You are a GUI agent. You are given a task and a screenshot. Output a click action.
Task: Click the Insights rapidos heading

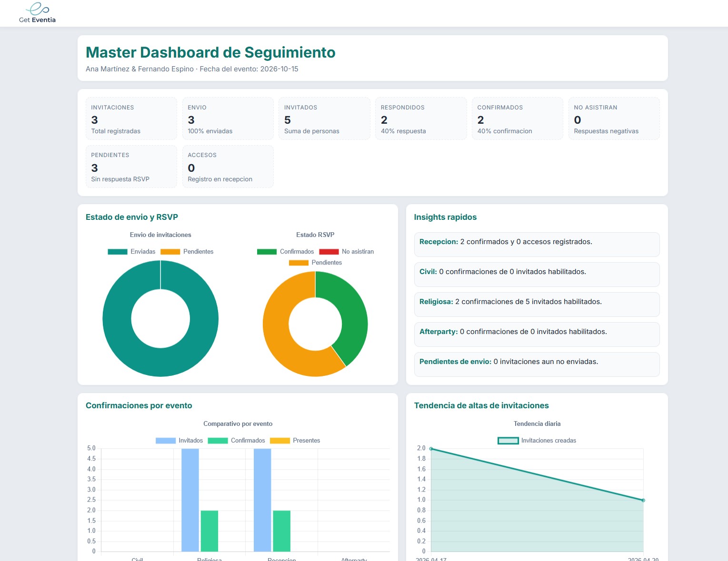445,217
